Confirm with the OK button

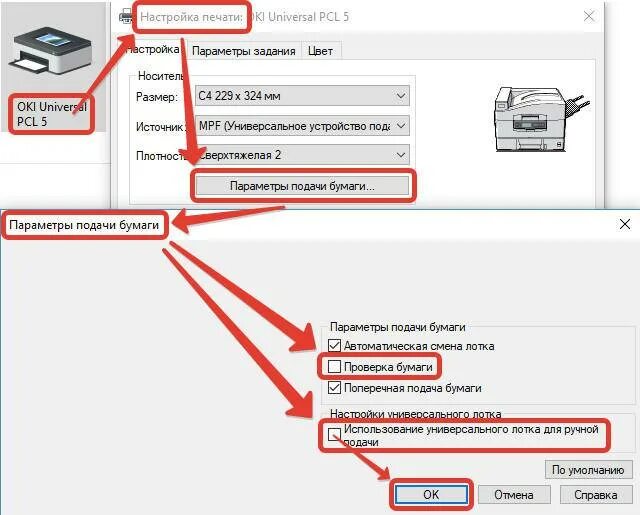tap(431, 495)
